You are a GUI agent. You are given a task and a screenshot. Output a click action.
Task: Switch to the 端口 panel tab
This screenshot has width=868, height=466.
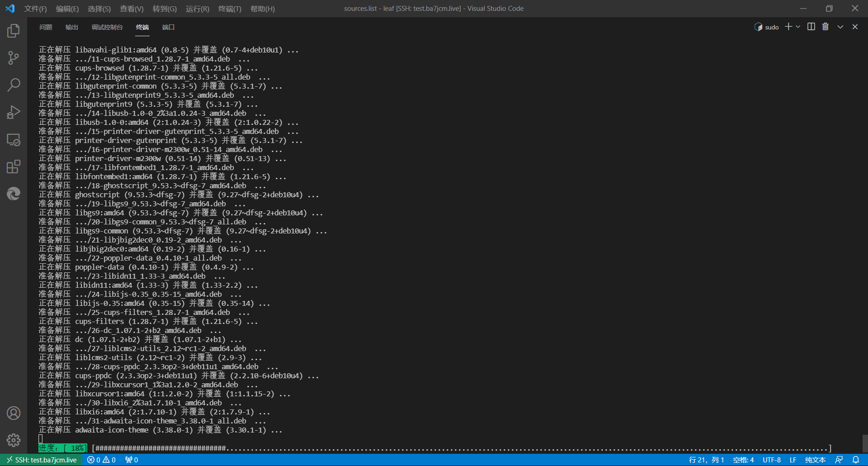point(168,27)
